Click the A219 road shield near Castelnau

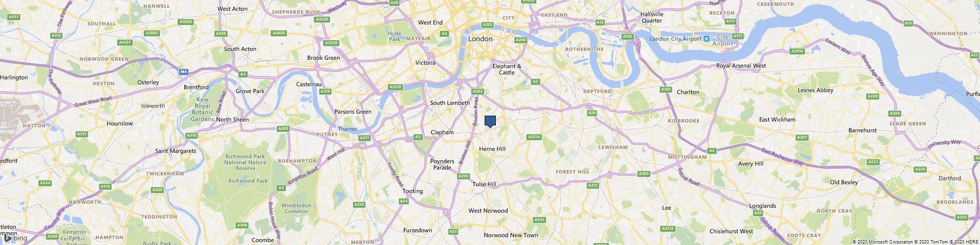click(325, 91)
